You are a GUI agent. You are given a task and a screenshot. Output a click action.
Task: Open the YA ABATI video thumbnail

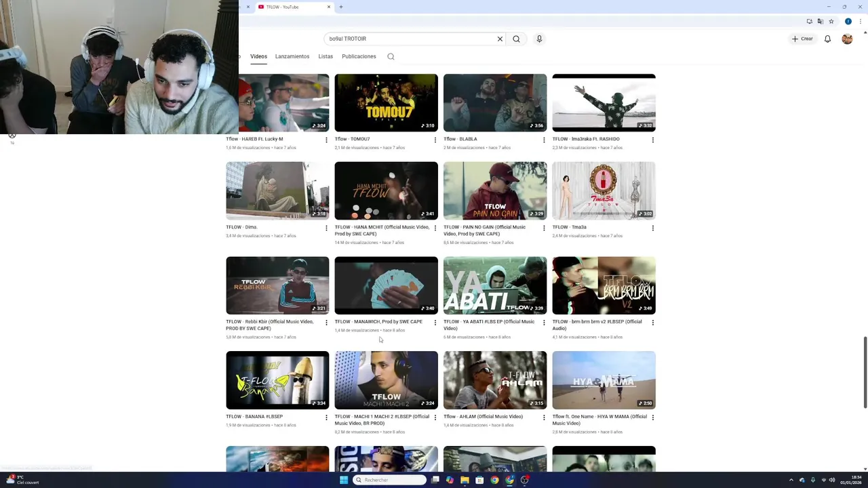pos(495,285)
